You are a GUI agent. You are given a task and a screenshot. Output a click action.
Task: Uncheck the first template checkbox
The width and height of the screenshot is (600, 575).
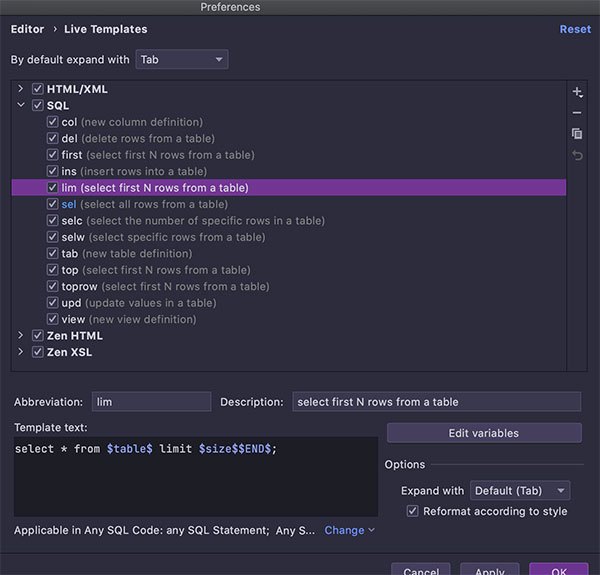[52, 155]
